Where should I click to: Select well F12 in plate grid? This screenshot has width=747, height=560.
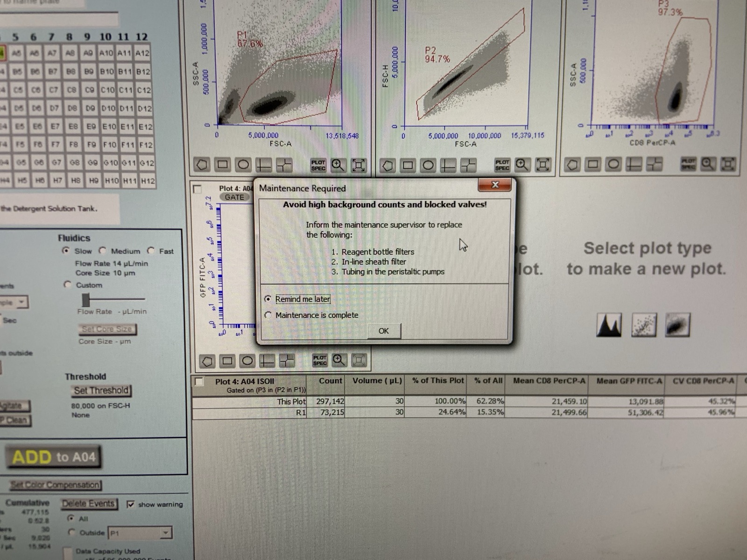point(146,145)
